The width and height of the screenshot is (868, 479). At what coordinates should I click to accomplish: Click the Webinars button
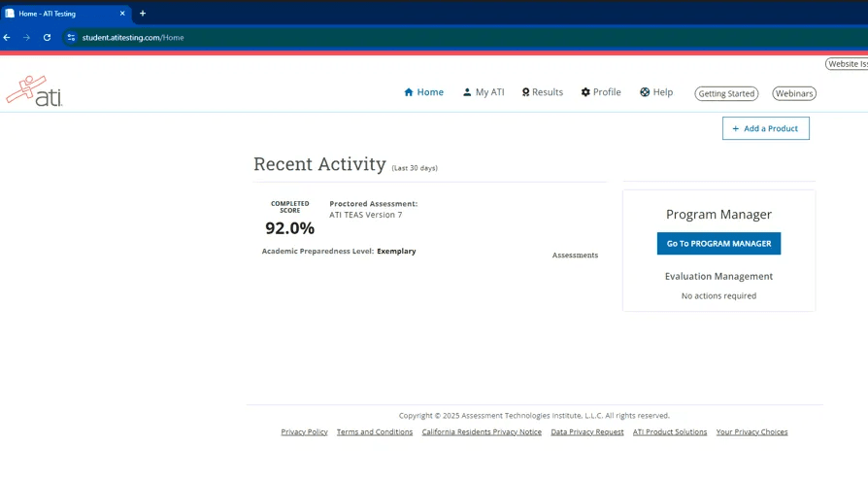coord(794,94)
